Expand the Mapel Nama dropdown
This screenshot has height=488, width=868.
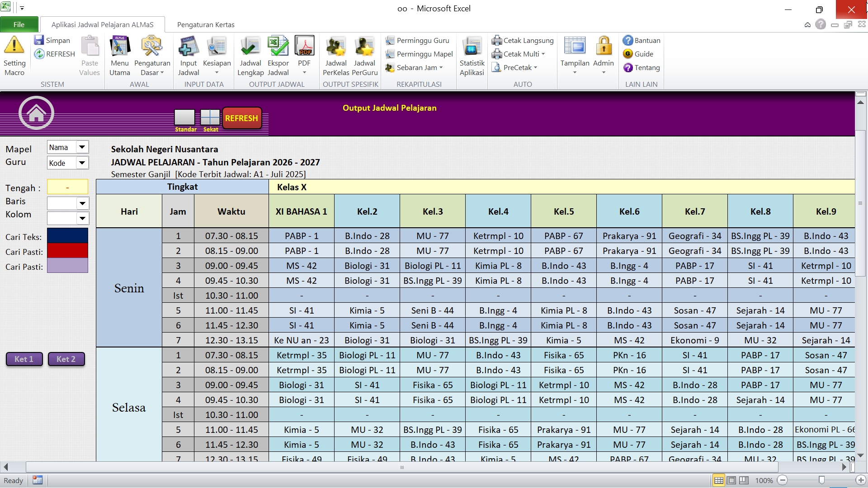coord(82,147)
